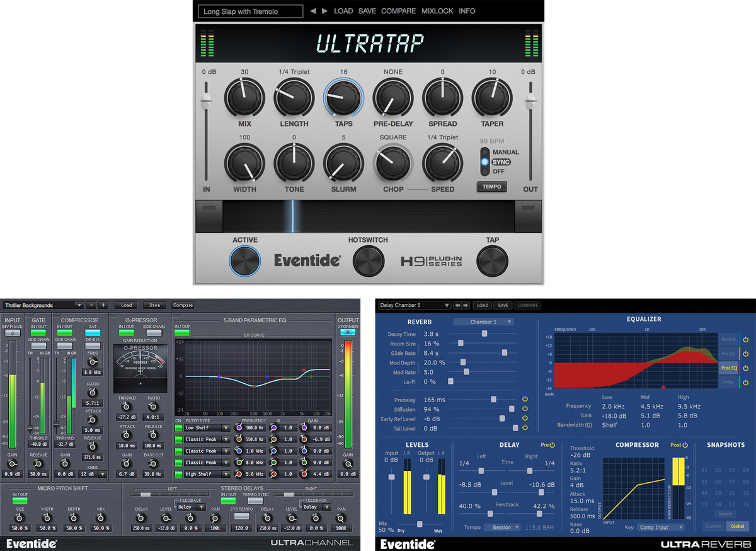756x551 pixels.
Task: Open the High Shelf filter type dropdown
Action: coord(207,473)
